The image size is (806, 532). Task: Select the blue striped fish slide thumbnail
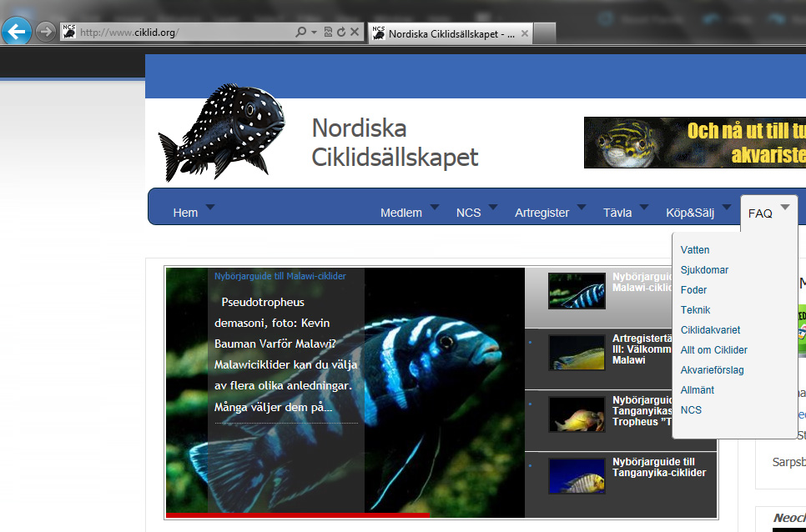pyautogui.click(x=577, y=291)
